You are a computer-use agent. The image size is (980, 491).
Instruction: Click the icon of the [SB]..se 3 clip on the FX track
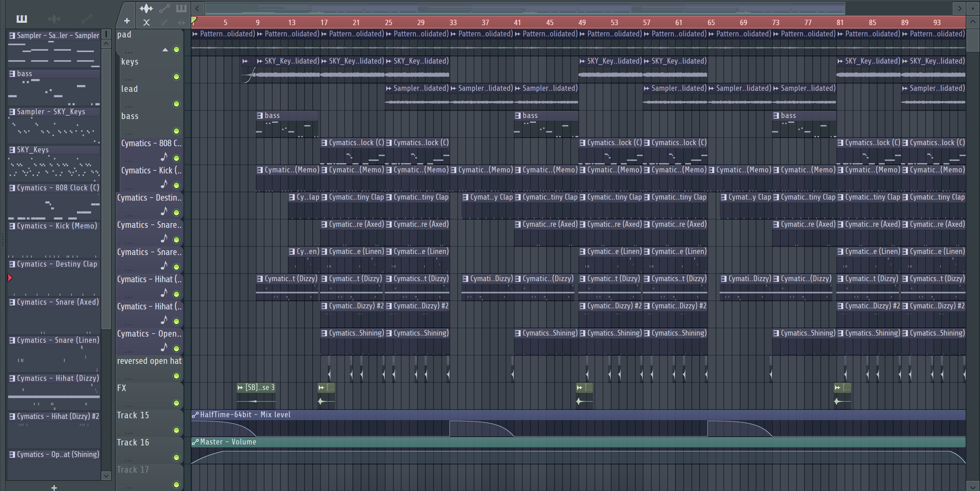click(240, 388)
